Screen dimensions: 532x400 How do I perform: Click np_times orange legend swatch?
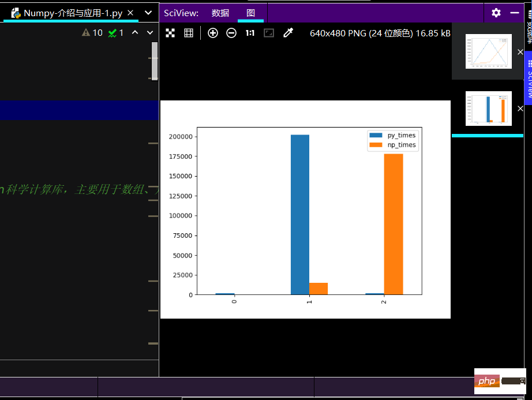[376, 144]
